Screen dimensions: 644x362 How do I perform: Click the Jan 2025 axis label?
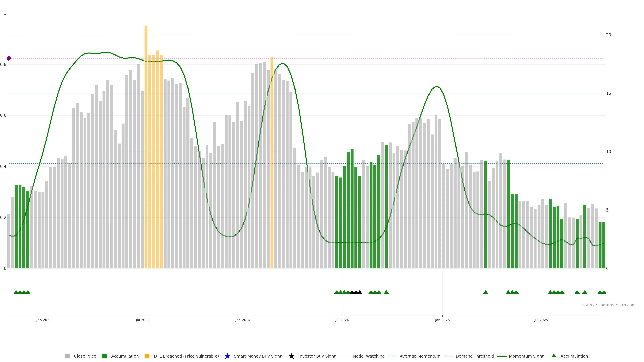442,320
